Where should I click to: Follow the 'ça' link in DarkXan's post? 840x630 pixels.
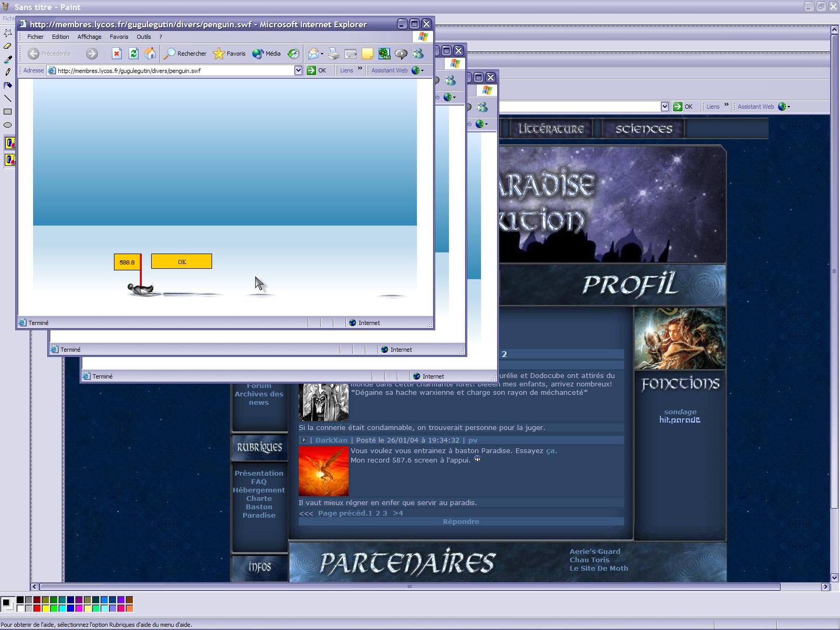(550, 450)
